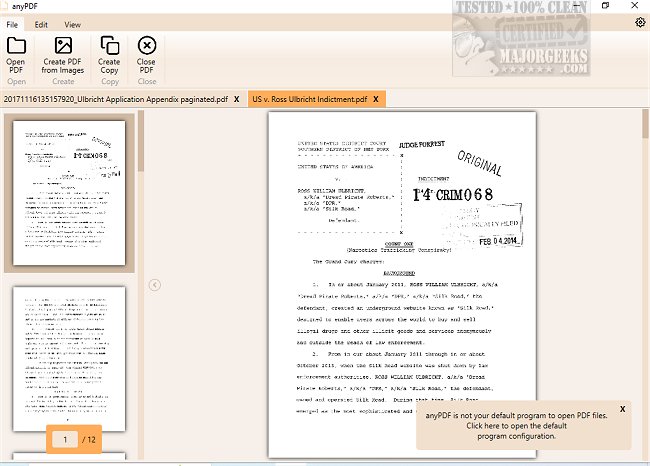Switch to Ulbricht Application Appendix paginated.pdf tab
The width and height of the screenshot is (650, 466).
tap(114, 100)
